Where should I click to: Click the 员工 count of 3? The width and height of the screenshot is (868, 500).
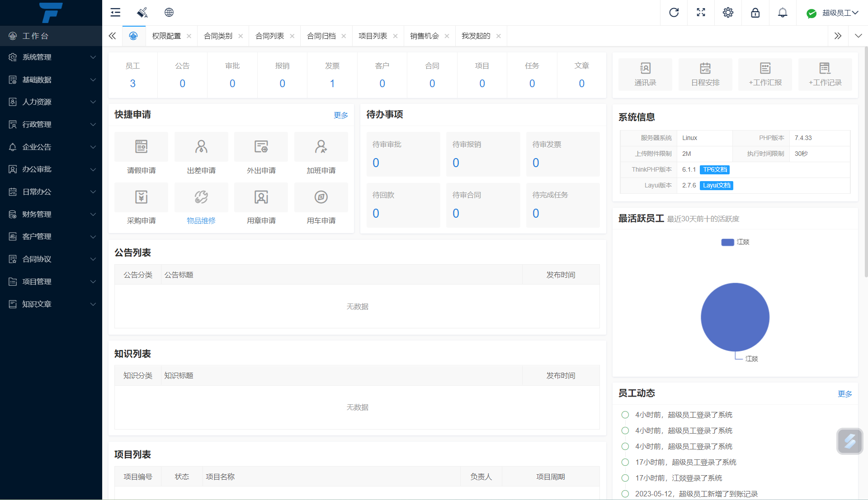(x=133, y=84)
